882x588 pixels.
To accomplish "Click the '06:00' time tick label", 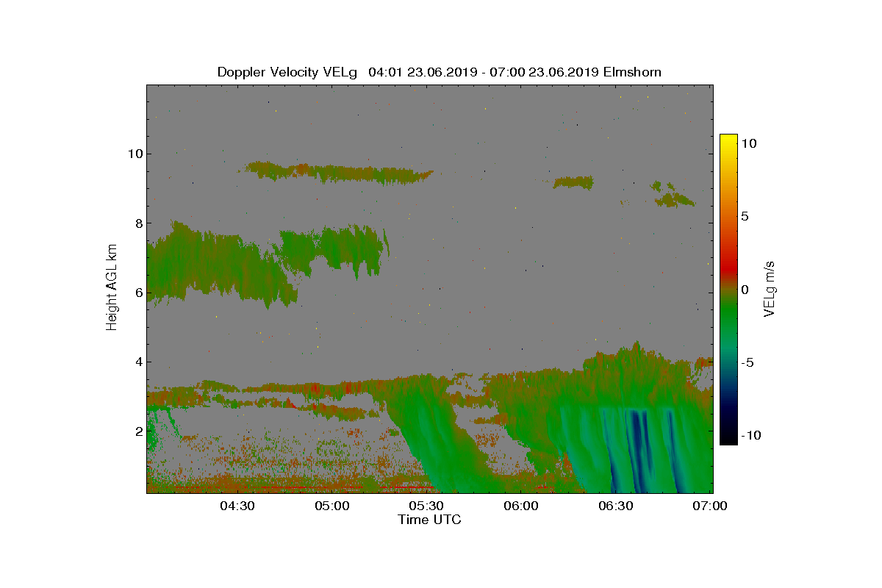I will point(521,506).
